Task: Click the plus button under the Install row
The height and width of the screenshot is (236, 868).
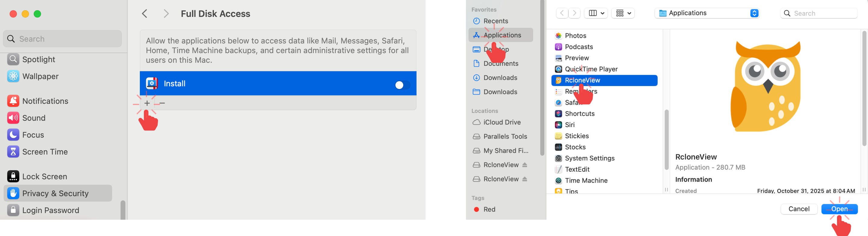Action: pyautogui.click(x=147, y=103)
